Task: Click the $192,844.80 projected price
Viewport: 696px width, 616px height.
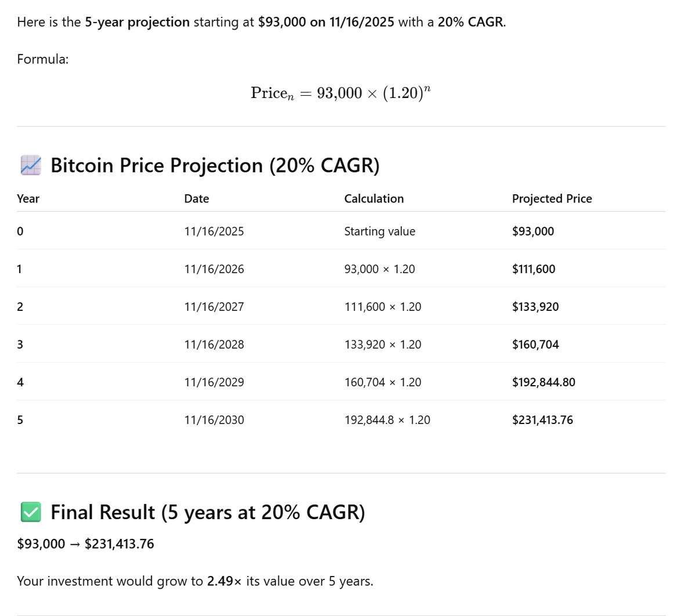Action: (543, 382)
